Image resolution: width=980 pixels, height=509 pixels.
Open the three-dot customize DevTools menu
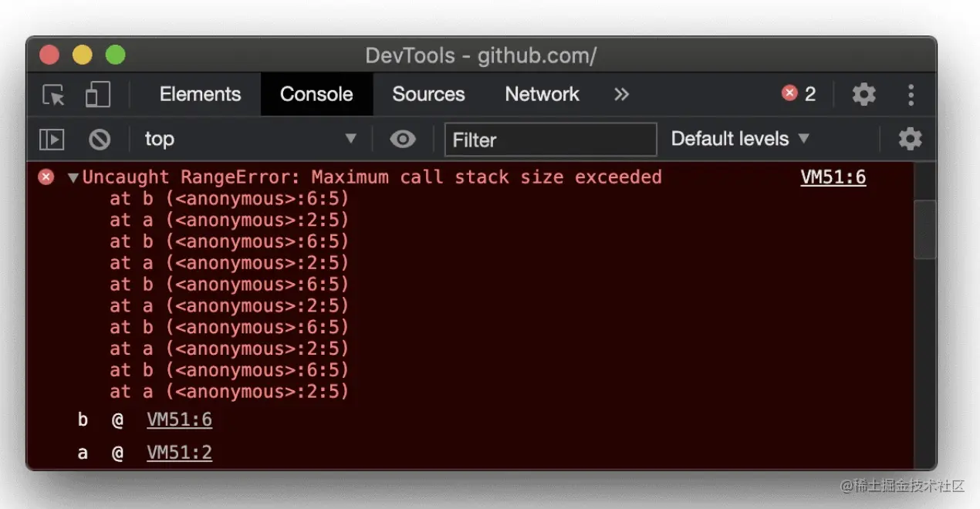coord(911,95)
